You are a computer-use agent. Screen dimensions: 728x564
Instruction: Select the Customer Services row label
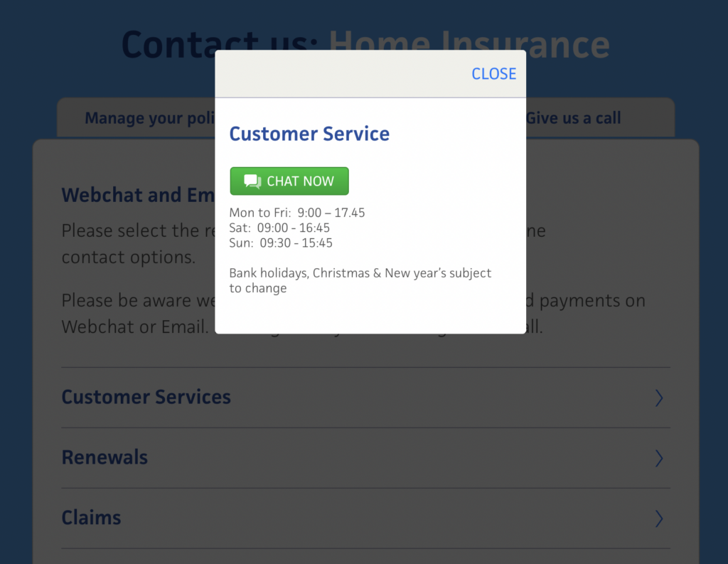(x=146, y=397)
